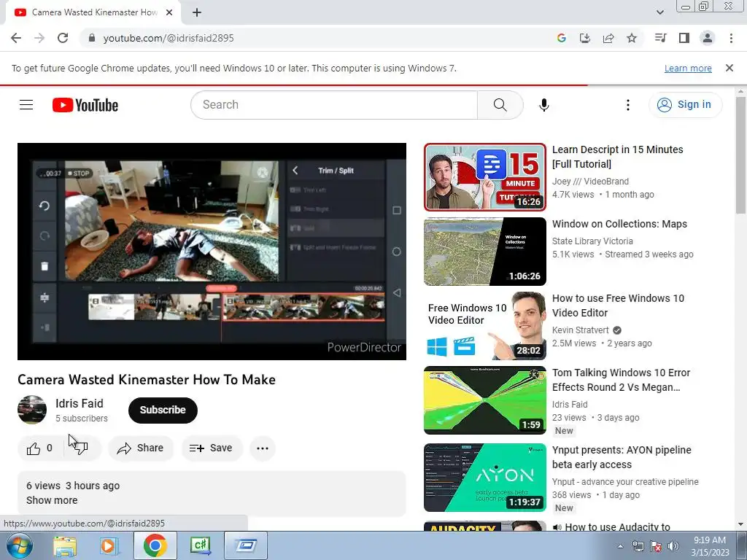Open Windows Media Player from taskbar
Screen dimensions: 747x560
coord(108,545)
